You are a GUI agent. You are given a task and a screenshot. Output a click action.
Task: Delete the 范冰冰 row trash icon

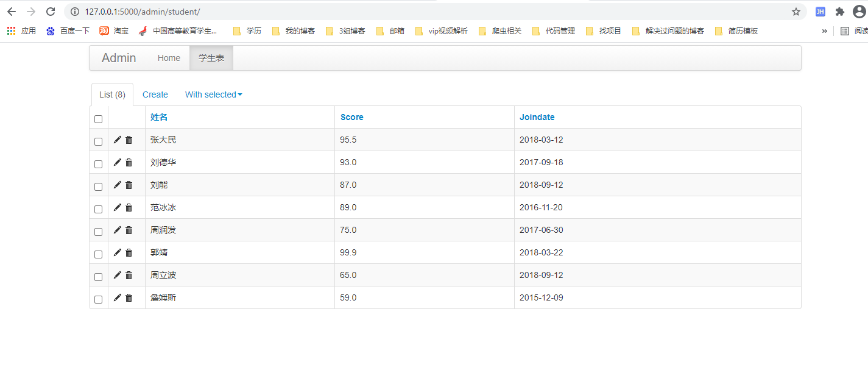pyautogui.click(x=129, y=207)
